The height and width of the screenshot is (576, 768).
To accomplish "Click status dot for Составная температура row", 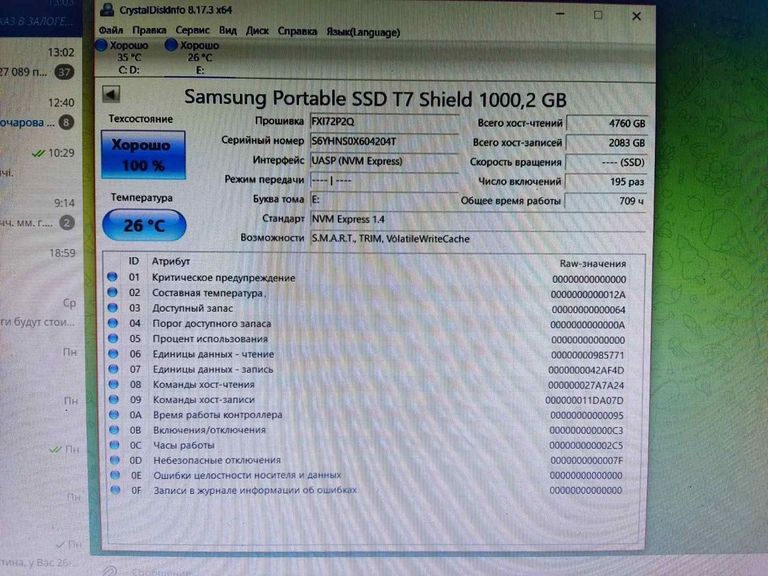I will 113,292.
